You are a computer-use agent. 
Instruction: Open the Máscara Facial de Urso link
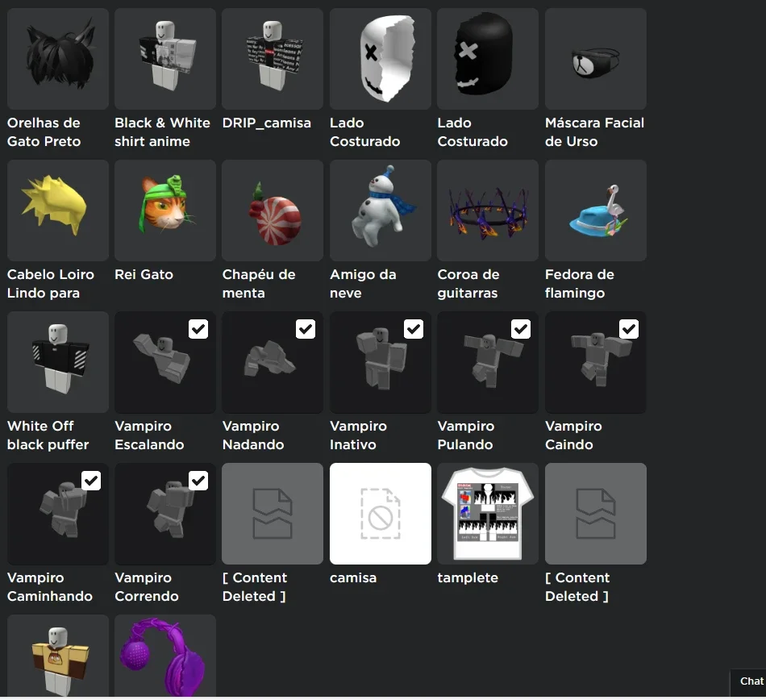coord(594,132)
